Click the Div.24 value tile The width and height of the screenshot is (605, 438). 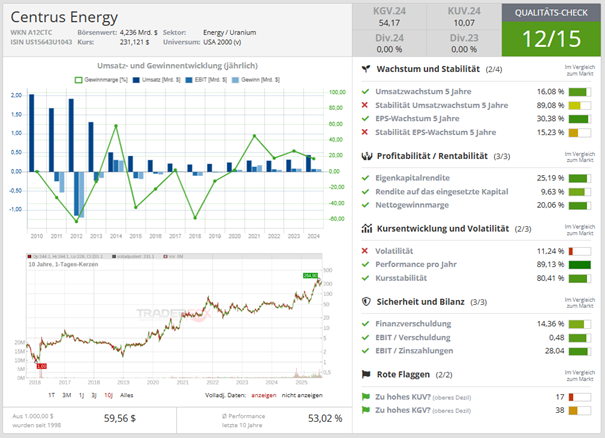point(389,43)
